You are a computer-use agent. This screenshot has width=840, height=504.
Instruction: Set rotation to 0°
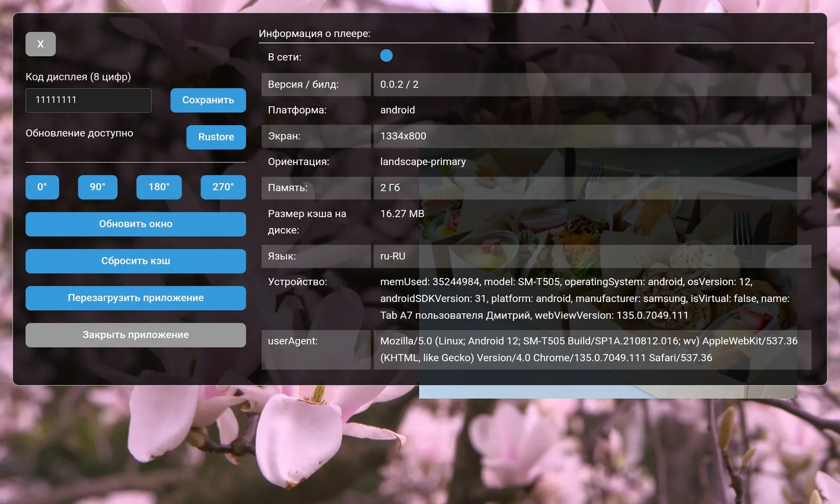tap(42, 187)
